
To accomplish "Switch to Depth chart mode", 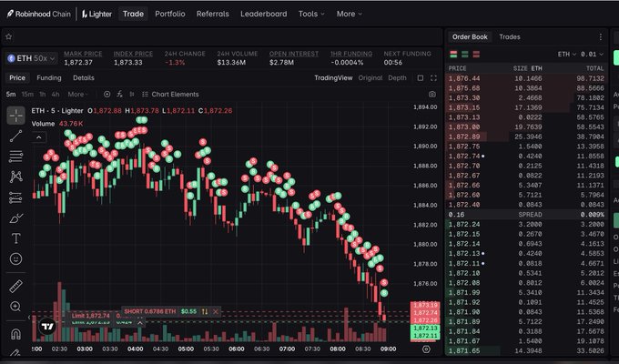I will (x=397, y=77).
